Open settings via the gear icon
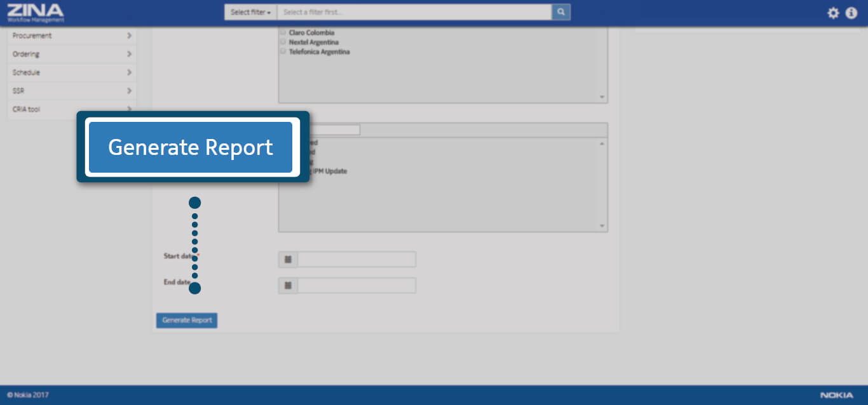Screen dimensions: 868x405 point(833,13)
